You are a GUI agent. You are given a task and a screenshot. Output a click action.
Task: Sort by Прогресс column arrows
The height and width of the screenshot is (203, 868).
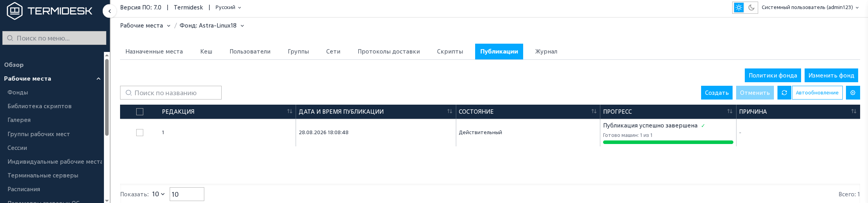(x=730, y=112)
